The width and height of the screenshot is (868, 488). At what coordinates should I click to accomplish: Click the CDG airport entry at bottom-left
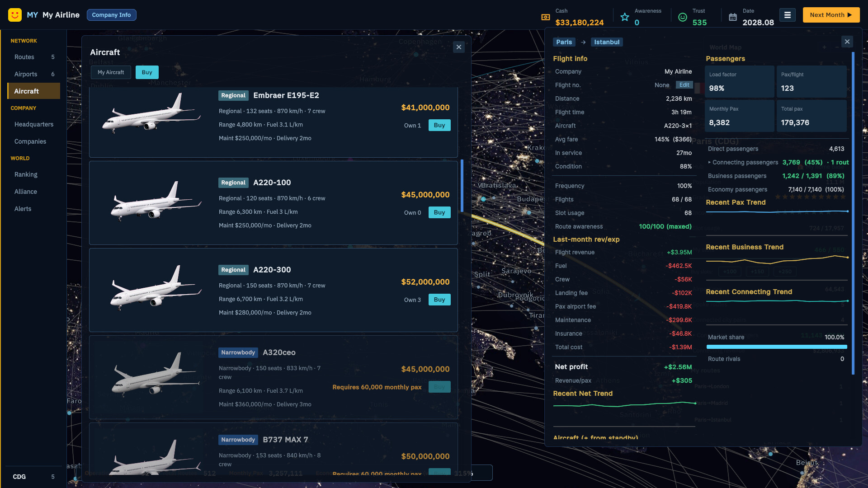click(33, 477)
